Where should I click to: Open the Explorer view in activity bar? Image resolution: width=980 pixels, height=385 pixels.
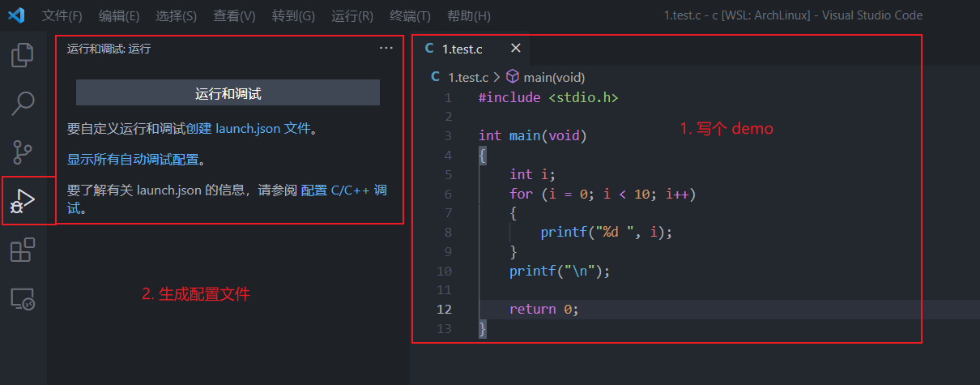(x=23, y=55)
